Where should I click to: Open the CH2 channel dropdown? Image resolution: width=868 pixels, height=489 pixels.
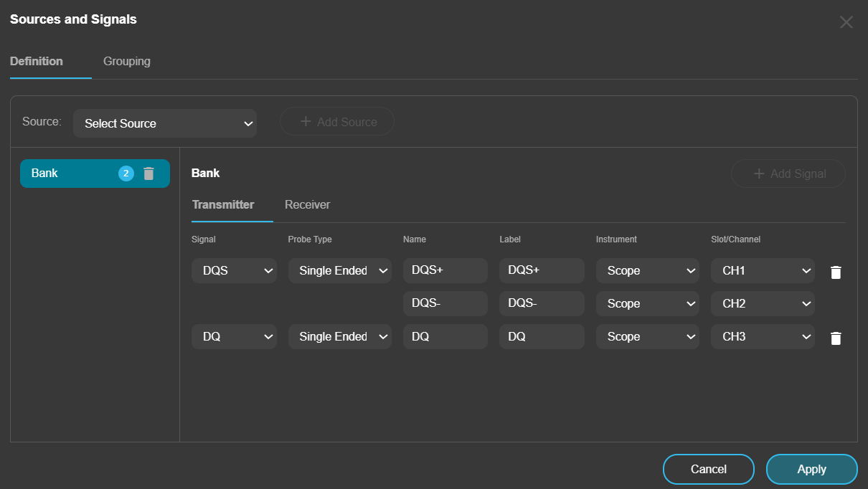coord(763,304)
